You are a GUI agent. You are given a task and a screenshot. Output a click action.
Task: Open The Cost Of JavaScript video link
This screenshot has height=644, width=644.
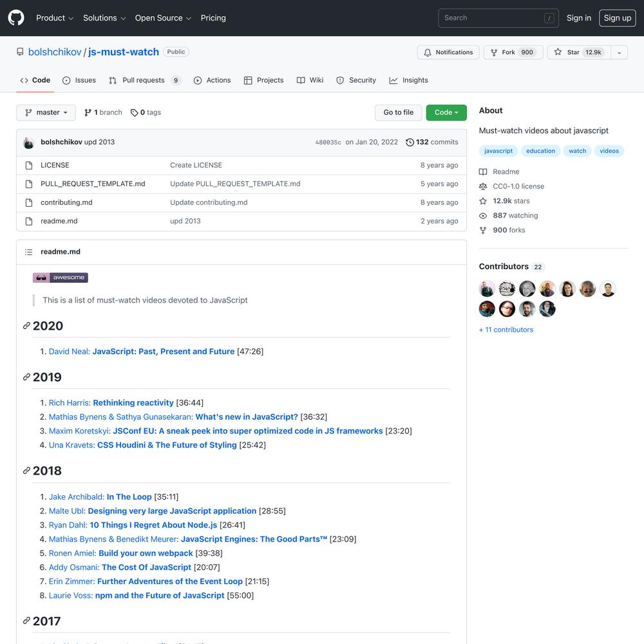coord(147,567)
